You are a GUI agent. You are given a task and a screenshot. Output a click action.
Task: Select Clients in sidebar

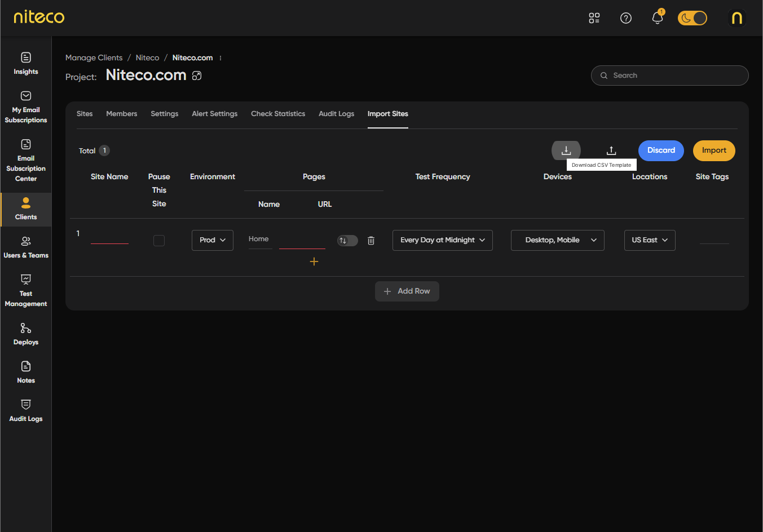26,209
